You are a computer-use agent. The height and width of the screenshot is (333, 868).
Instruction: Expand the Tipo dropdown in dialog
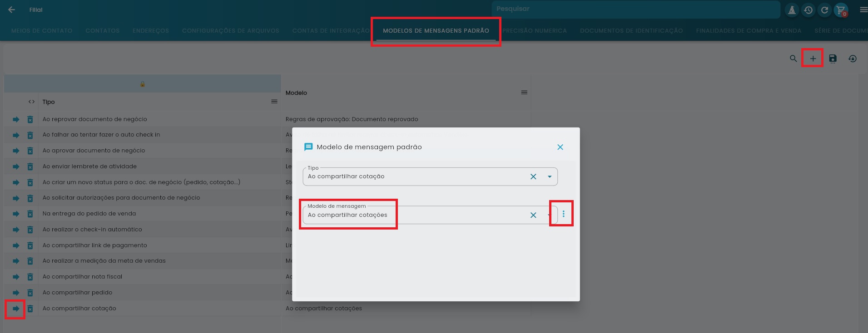550,176
